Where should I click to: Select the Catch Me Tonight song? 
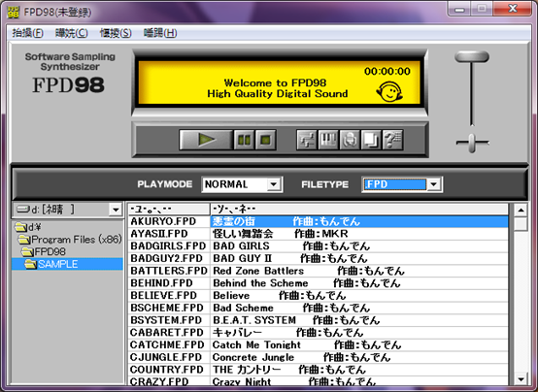[319, 345]
